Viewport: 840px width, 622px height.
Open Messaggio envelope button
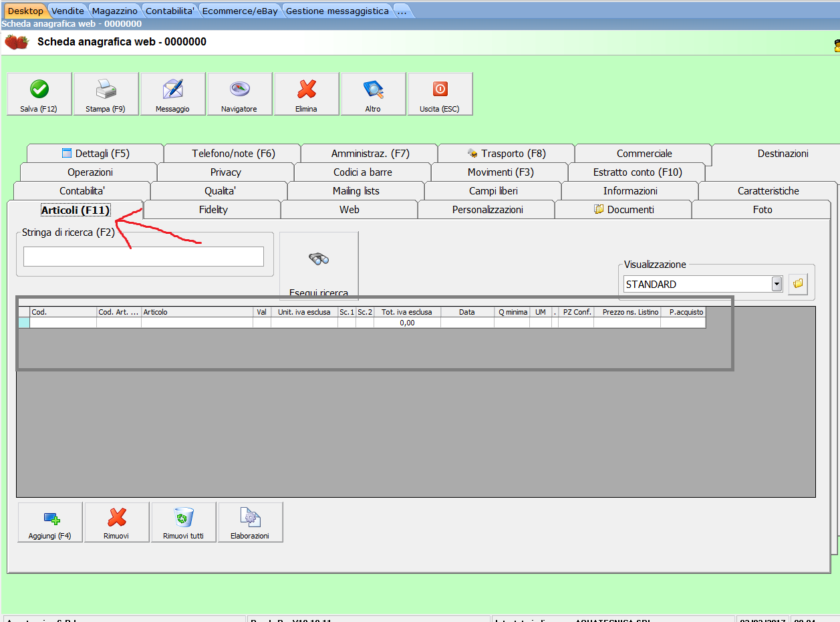(x=173, y=94)
